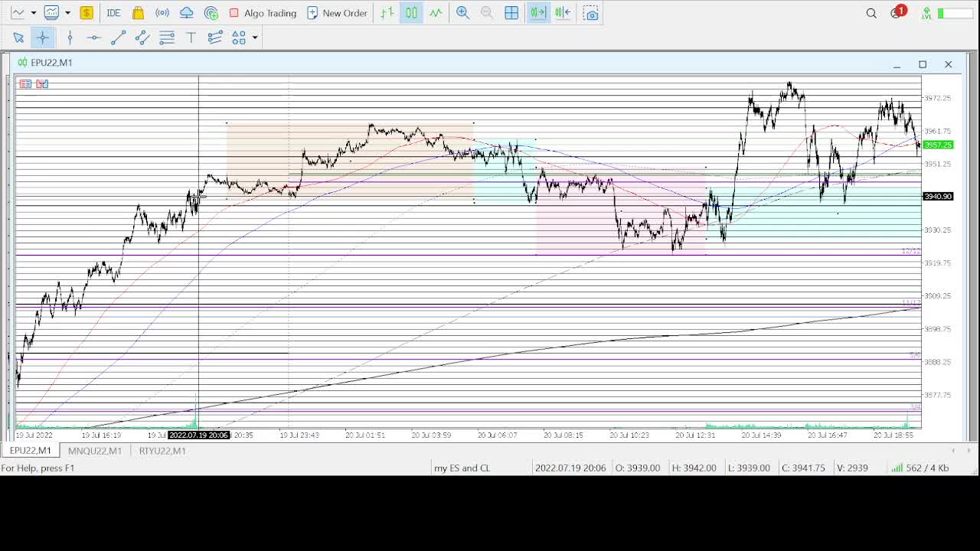Viewport: 980px width, 551px height.
Task: Expand the shapes dropdown arrow
Action: tap(255, 37)
